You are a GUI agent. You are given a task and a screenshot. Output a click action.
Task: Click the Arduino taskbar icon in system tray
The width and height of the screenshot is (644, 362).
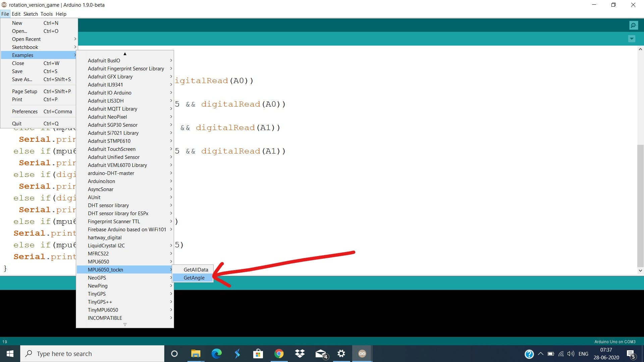(363, 353)
